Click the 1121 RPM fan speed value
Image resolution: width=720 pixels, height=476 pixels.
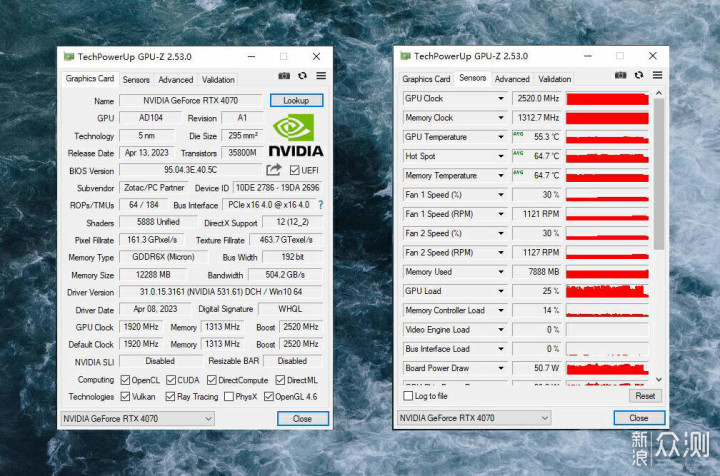[x=537, y=214]
